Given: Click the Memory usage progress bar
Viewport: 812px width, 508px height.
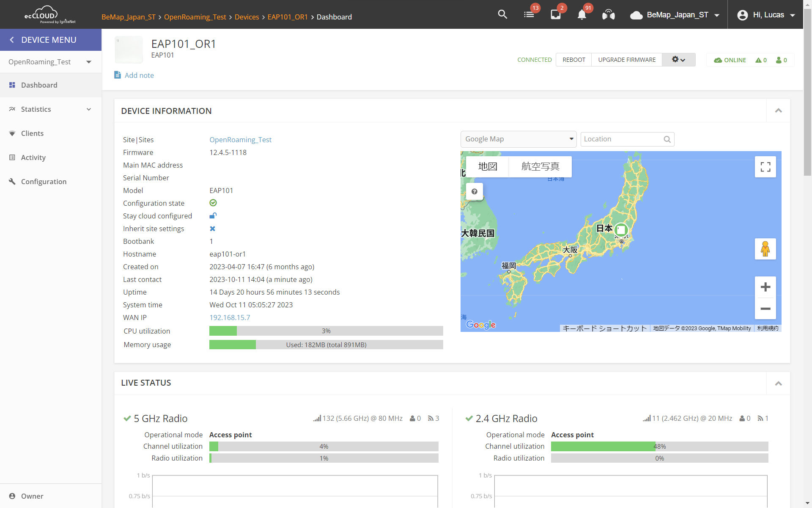Looking at the screenshot, I should click(x=326, y=345).
